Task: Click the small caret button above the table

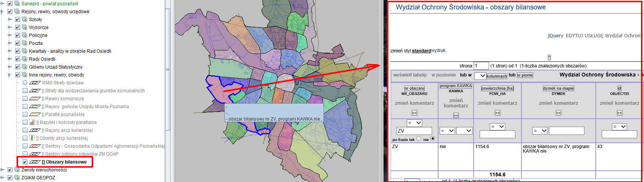Action: [549, 57]
